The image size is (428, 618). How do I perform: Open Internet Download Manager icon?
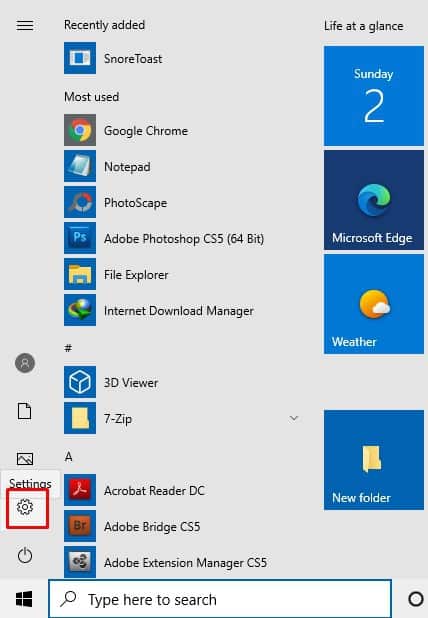[80, 310]
